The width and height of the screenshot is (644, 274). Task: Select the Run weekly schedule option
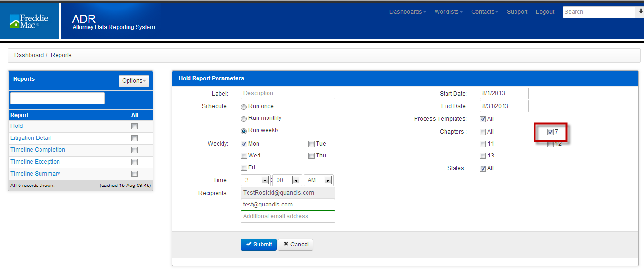(x=244, y=131)
